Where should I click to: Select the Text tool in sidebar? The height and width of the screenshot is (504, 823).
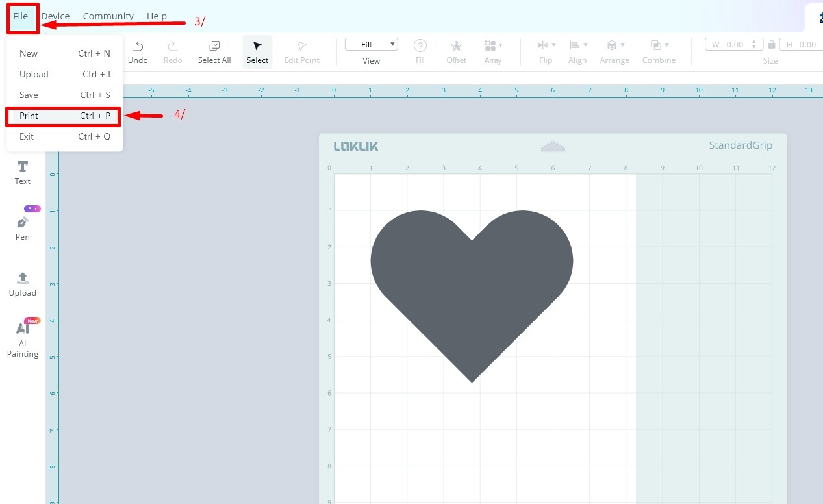[23, 173]
